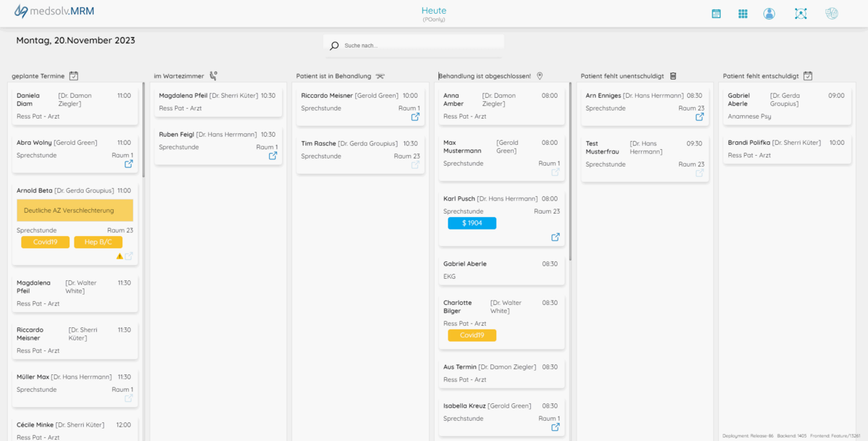This screenshot has height=441, width=868.
Task: Click trash icon beside 'Patient fehlt unentschuldigt'
Action: click(x=673, y=76)
